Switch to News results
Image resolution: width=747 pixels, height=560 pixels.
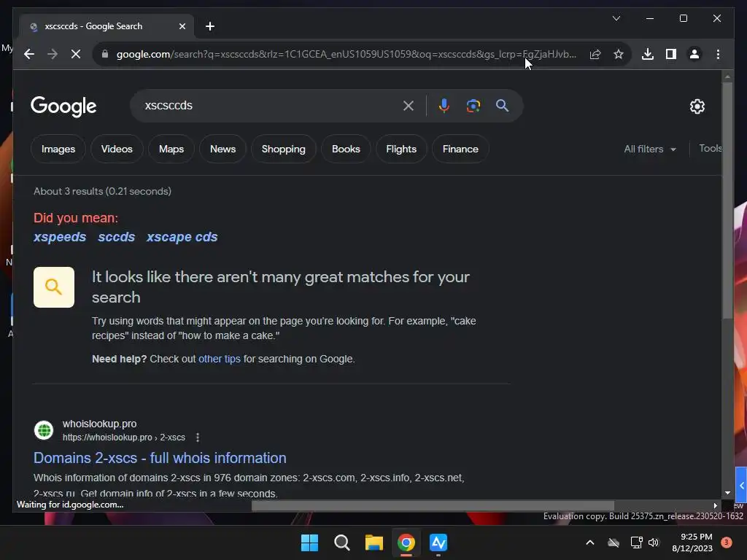222,149
